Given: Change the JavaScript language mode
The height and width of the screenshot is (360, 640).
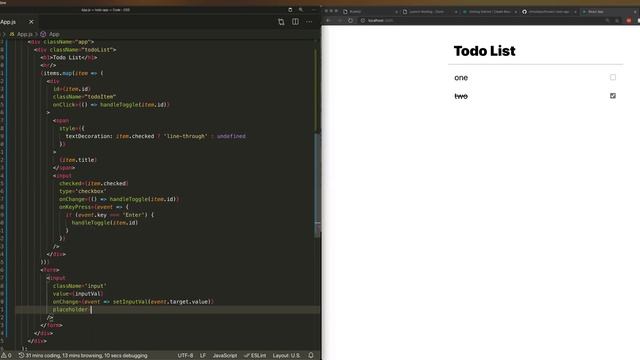Looking at the screenshot, I should click(224, 356).
